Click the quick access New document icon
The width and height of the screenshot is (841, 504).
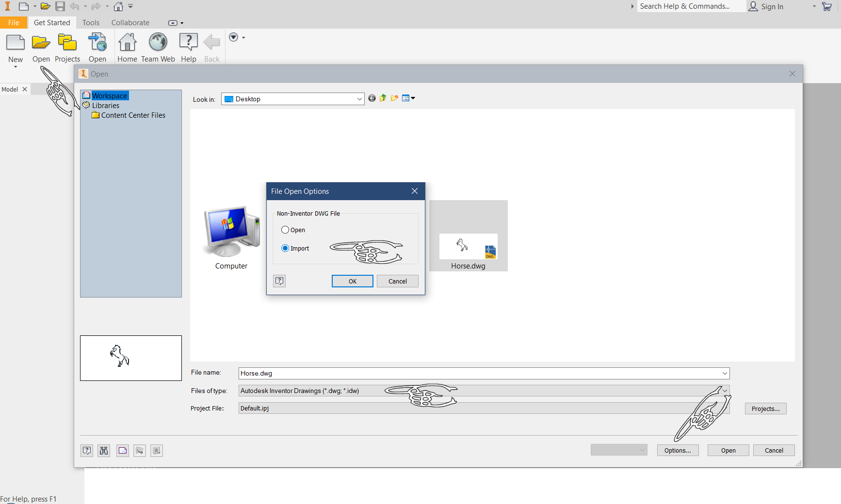23,6
